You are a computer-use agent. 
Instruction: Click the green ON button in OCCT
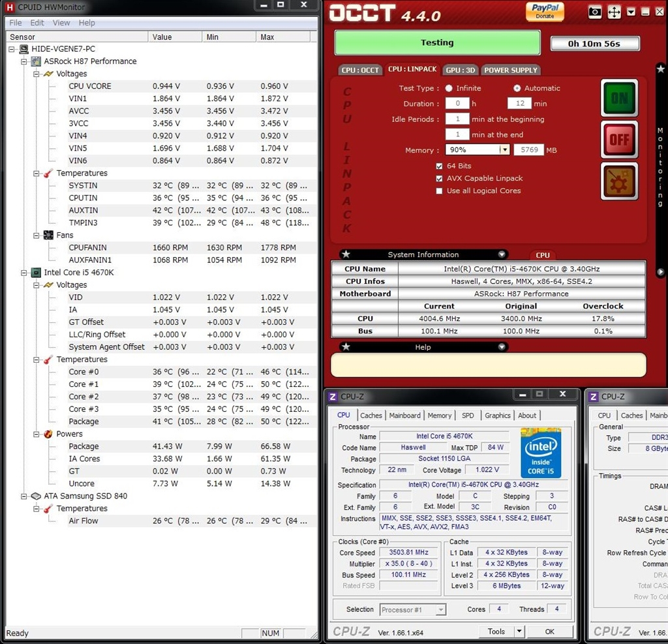click(x=619, y=98)
